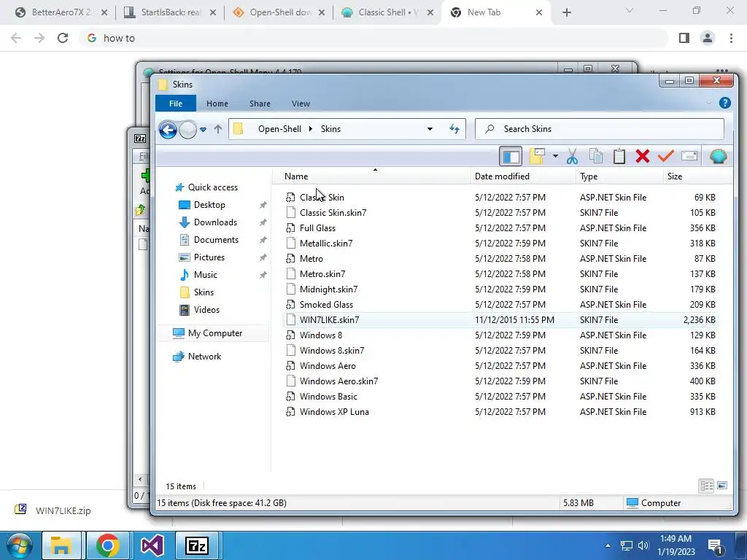
Task: Expand the folder options dropdown arrow
Action: click(x=555, y=156)
